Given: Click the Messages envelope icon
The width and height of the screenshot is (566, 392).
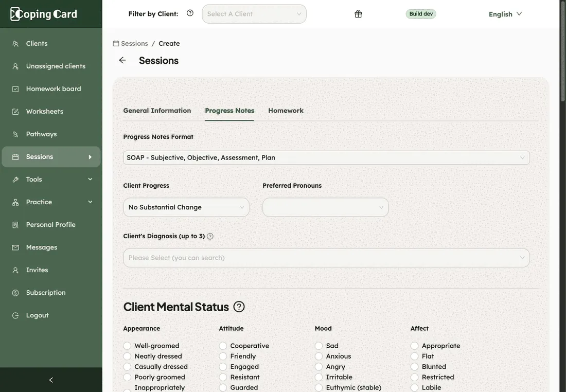Looking at the screenshot, I should point(15,247).
